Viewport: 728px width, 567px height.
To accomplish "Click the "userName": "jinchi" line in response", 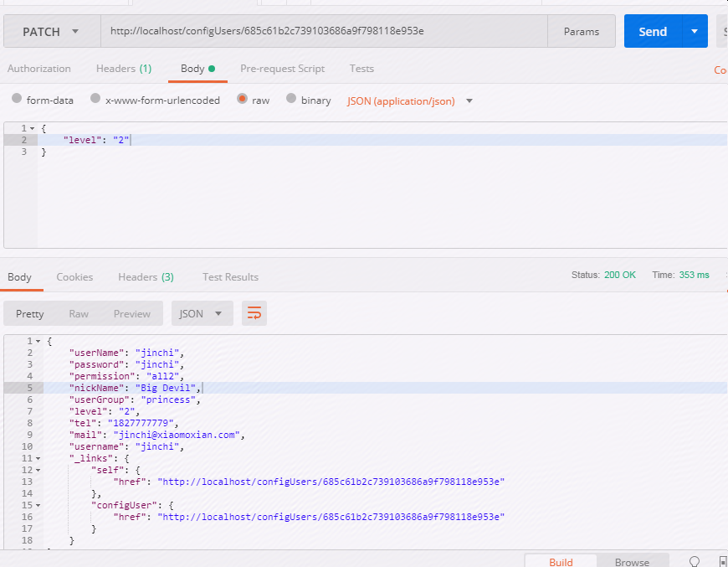I will [x=126, y=353].
